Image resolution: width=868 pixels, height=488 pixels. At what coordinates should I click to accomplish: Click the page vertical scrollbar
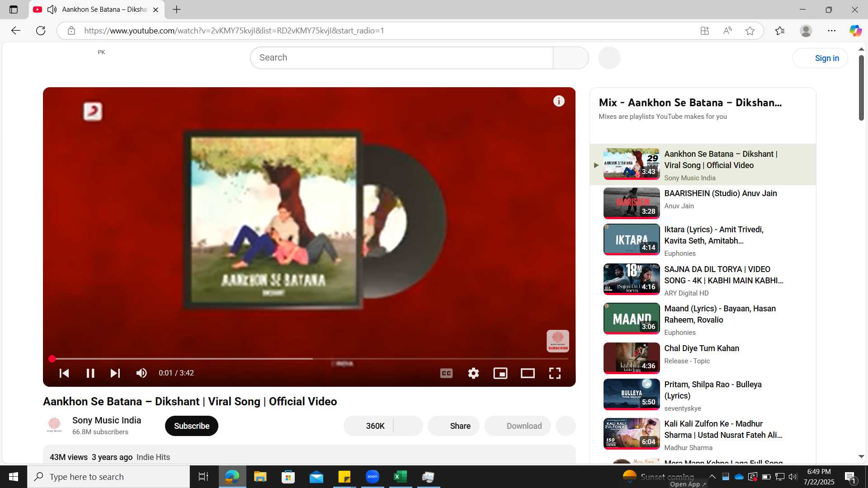click(x=861, y=88)
